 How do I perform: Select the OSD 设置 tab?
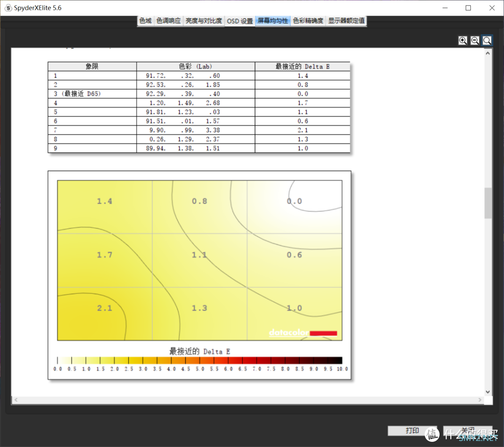click(x=240, y=21)
